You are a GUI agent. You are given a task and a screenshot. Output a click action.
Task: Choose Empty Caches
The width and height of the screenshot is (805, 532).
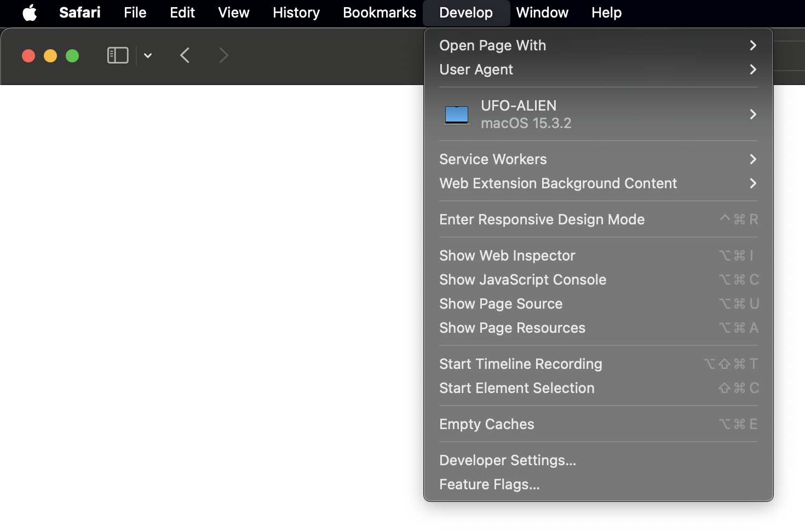click(x=599, y=424)
